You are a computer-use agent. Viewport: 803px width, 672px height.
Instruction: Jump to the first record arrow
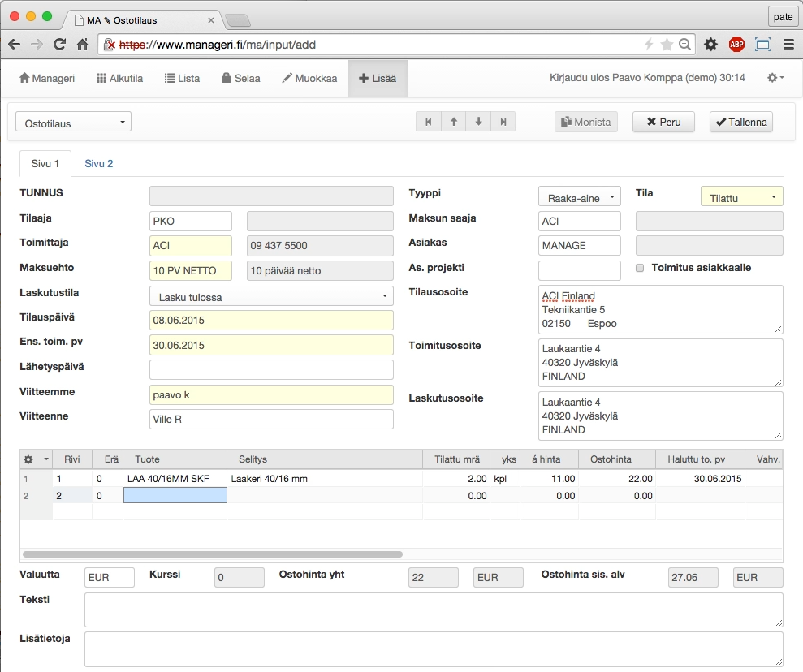[x=428, y=122]
